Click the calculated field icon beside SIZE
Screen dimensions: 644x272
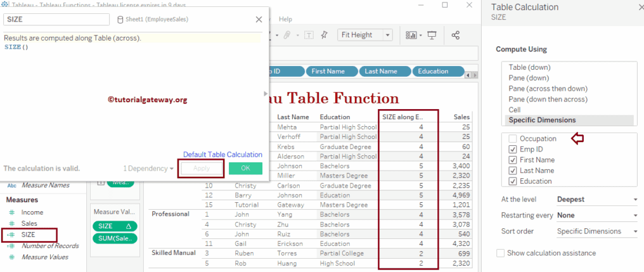point(11,235)
